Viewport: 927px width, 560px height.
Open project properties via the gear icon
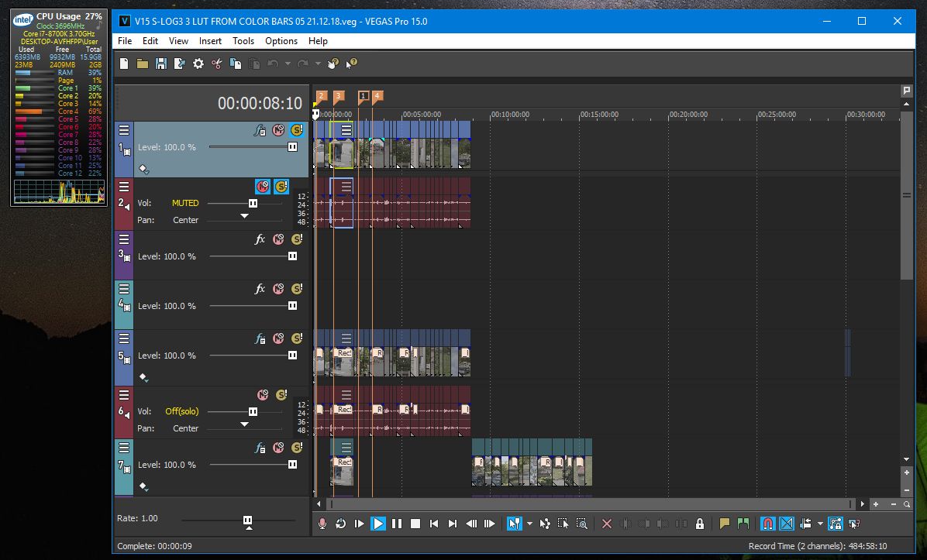pyautogui.click(x=198, y=64)
